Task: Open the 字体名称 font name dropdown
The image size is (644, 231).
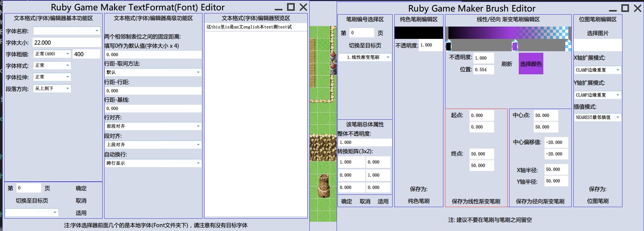Action: coord(67,31)
